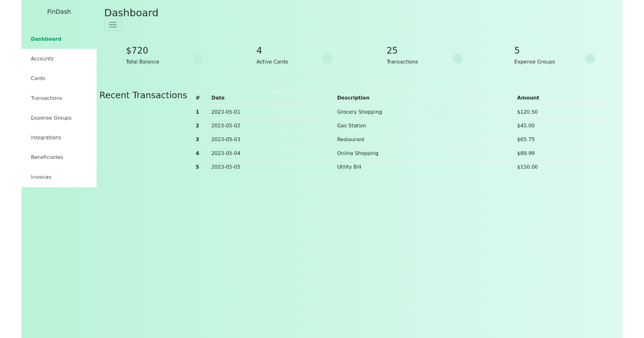The height and width of the screenshot is (338, 644).
Task: Select the Grocery Shopping transaction row
Action: pyautogui.click(x=360, y=112)
